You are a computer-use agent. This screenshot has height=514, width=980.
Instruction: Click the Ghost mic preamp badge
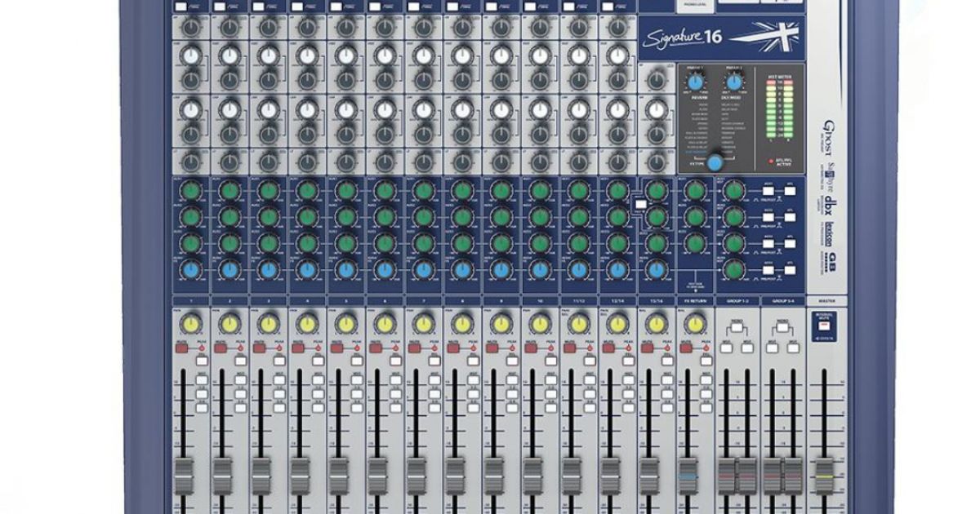826,137
